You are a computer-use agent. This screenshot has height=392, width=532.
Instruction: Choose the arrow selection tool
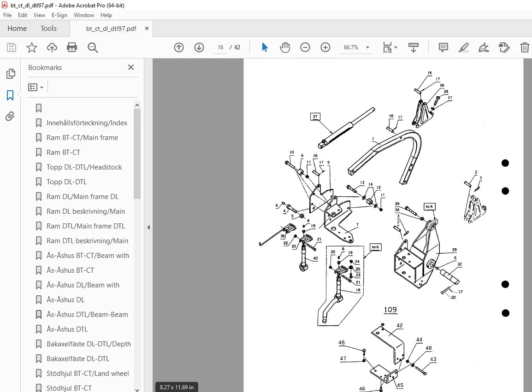click(x=265, y=47)
